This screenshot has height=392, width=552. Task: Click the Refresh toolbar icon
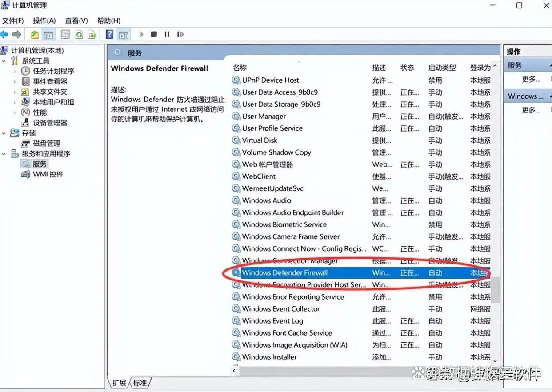coord(79,34)
